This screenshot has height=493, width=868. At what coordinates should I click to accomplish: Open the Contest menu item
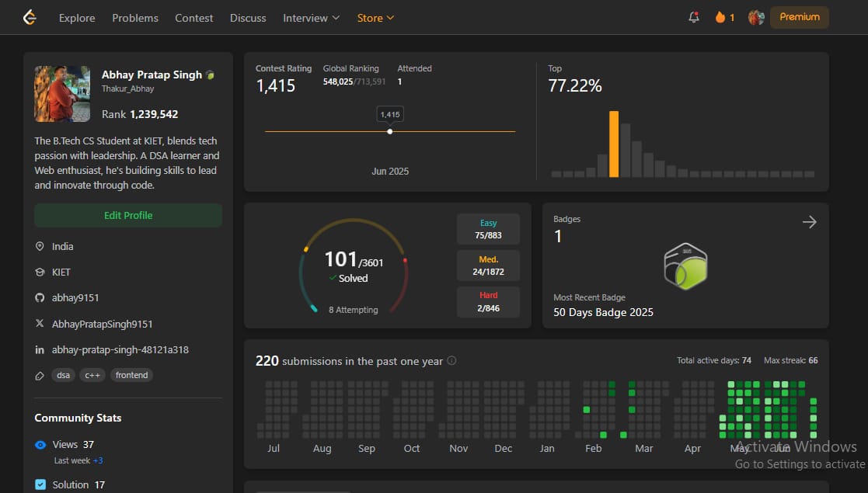193,18
